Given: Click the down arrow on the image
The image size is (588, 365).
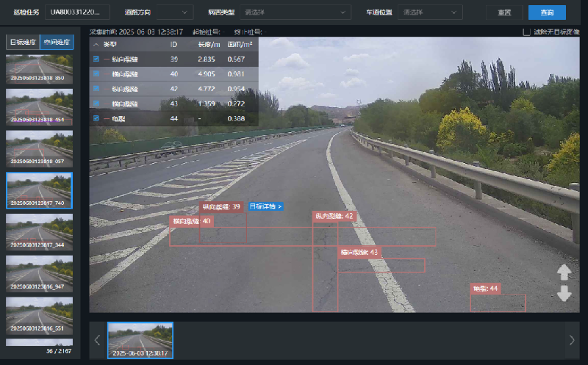Looking at the screenshot, I should [x=564, y=294].
